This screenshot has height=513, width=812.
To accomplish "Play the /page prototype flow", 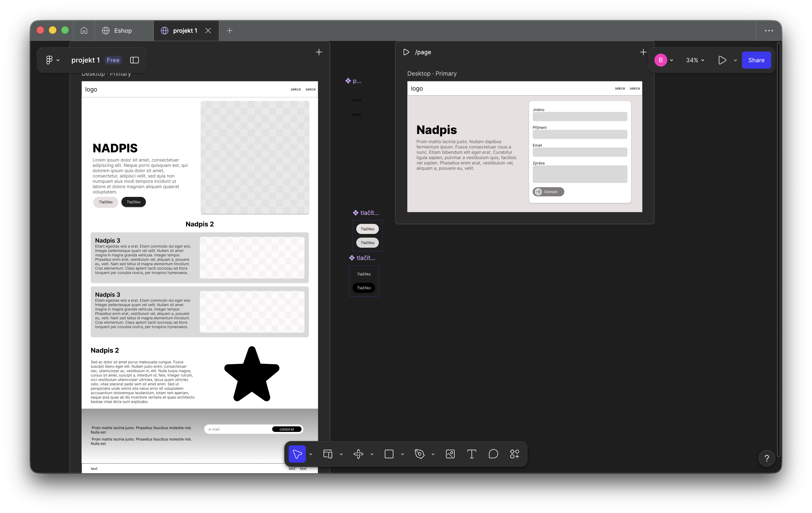I will coord(406,52).
